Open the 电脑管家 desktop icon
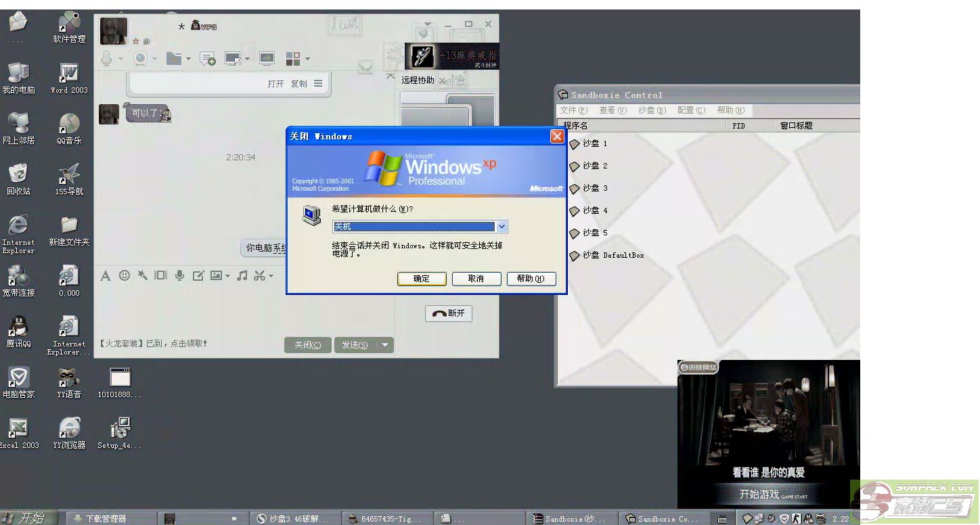 click(18, 382)
